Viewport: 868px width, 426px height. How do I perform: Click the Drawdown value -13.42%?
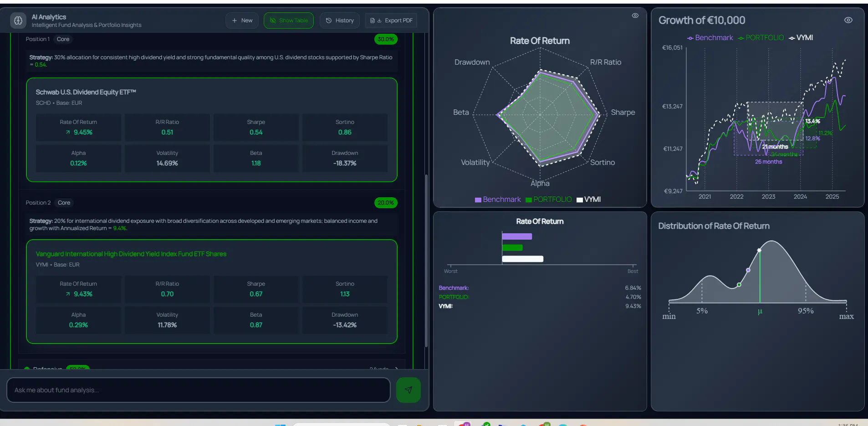click(345, 325)
